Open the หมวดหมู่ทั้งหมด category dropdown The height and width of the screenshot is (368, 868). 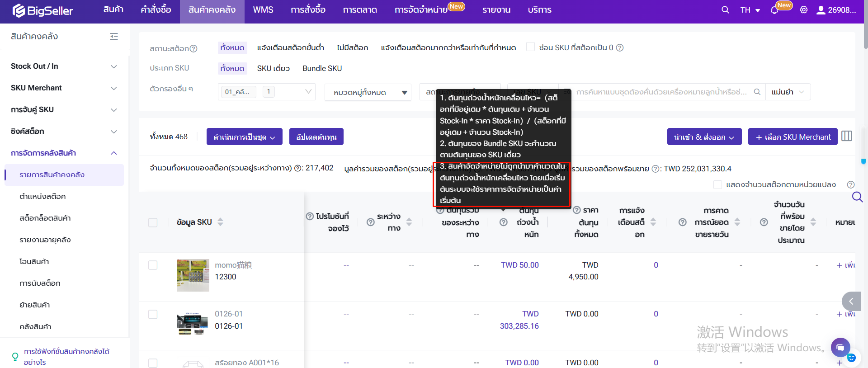368,92
